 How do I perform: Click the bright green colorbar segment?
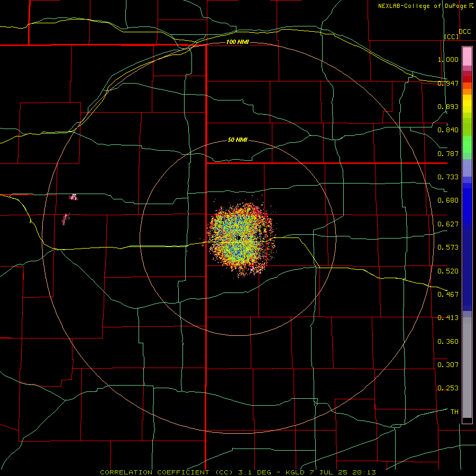[x=467, y=144]
